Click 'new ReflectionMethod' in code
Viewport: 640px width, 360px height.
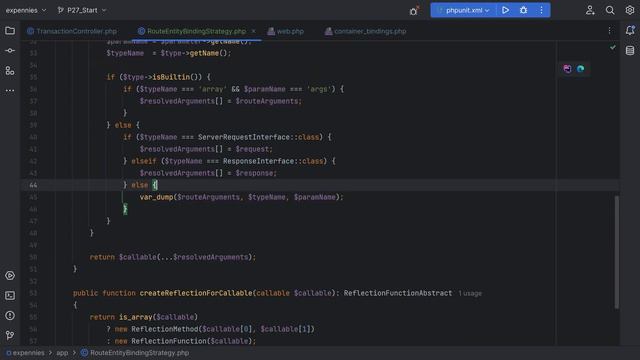tap(157, 329)
